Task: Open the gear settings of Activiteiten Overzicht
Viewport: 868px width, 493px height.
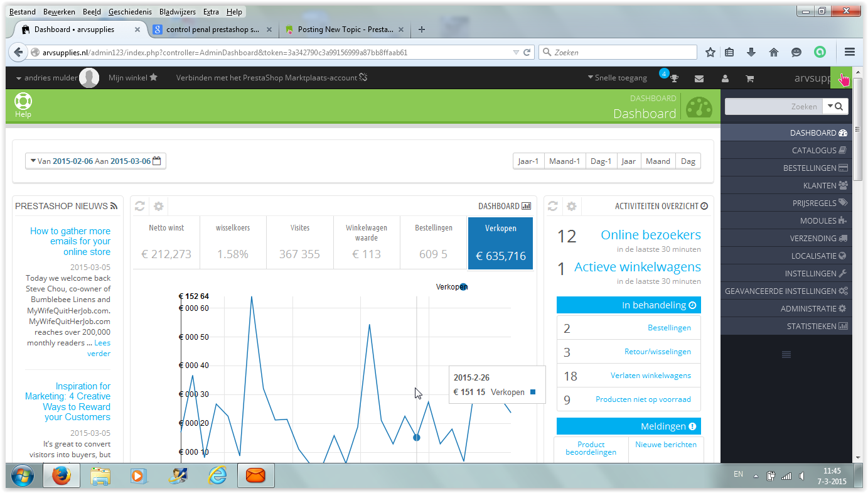Action: pos(571,206)
